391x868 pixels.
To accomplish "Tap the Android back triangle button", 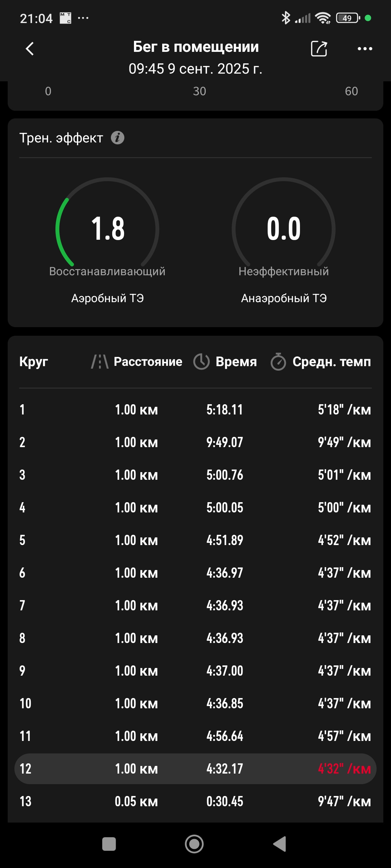I will 280,844.
